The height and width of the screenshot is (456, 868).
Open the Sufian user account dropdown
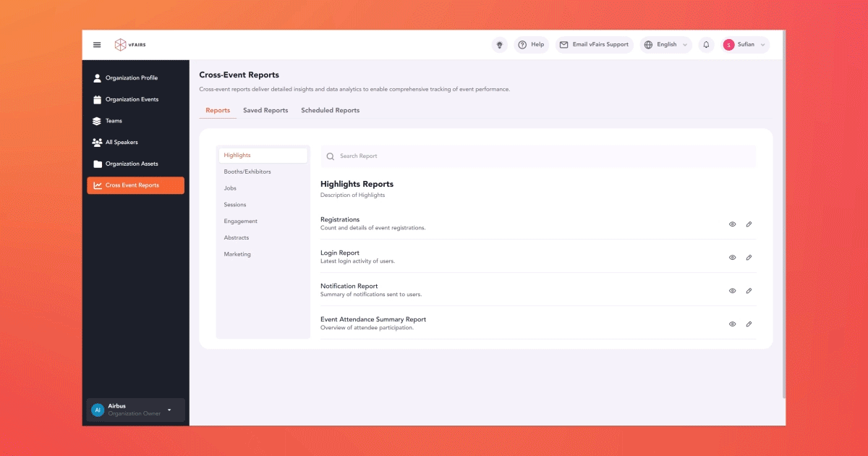tap(744, 45)
